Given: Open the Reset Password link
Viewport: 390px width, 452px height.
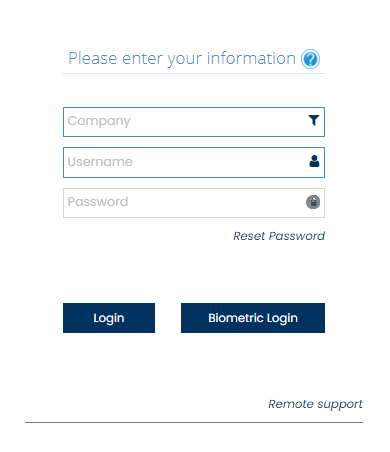Looking at the screenshot, I should [x=279, y=236].
